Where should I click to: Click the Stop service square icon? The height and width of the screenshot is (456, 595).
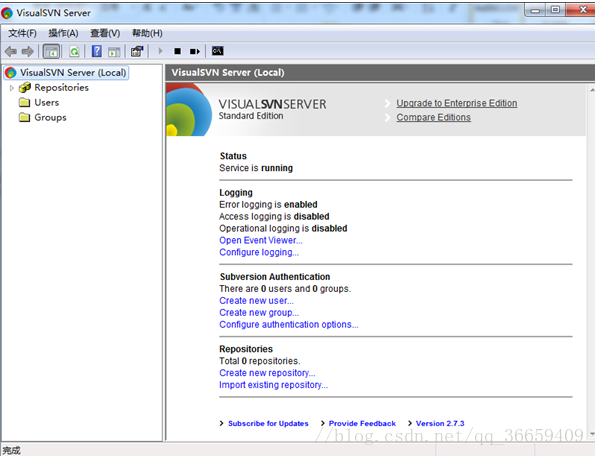click(x=177, y=51)
